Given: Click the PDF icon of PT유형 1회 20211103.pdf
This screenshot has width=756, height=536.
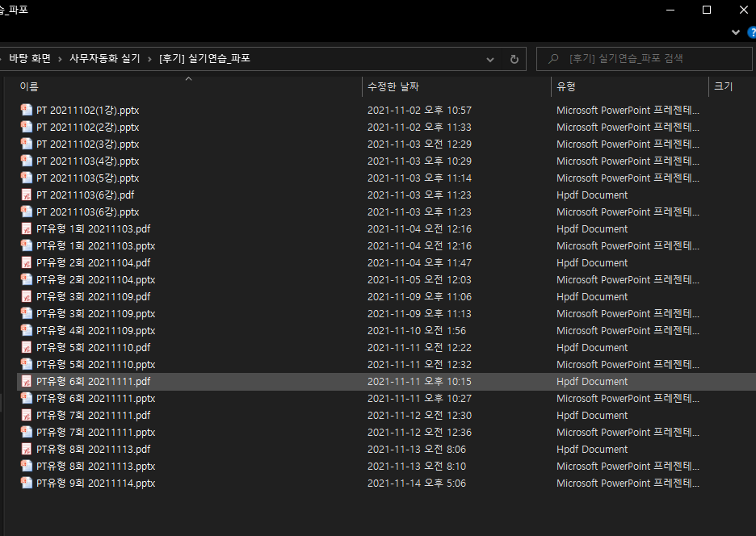Looking at the screenshot, I should click(27, 229).
